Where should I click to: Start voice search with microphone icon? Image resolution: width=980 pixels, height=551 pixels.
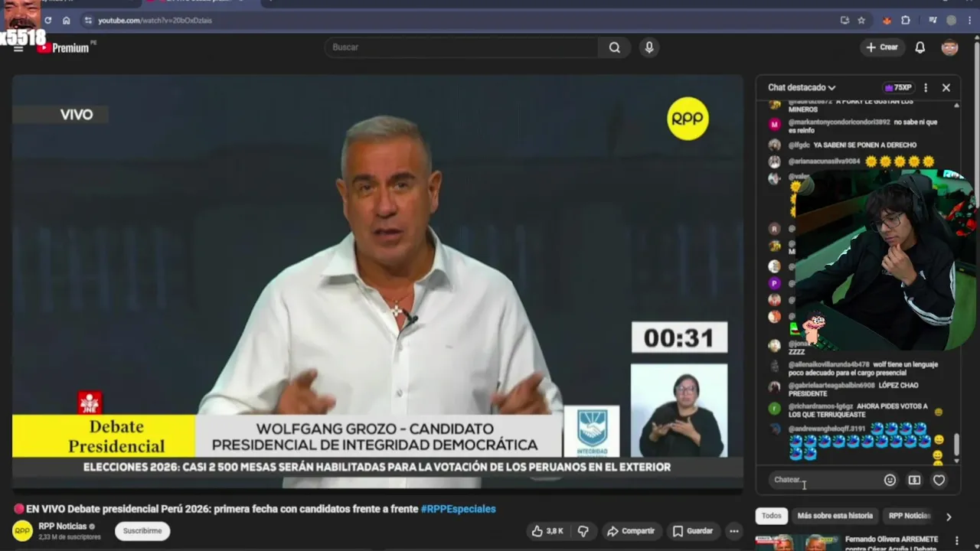[649, 47]
